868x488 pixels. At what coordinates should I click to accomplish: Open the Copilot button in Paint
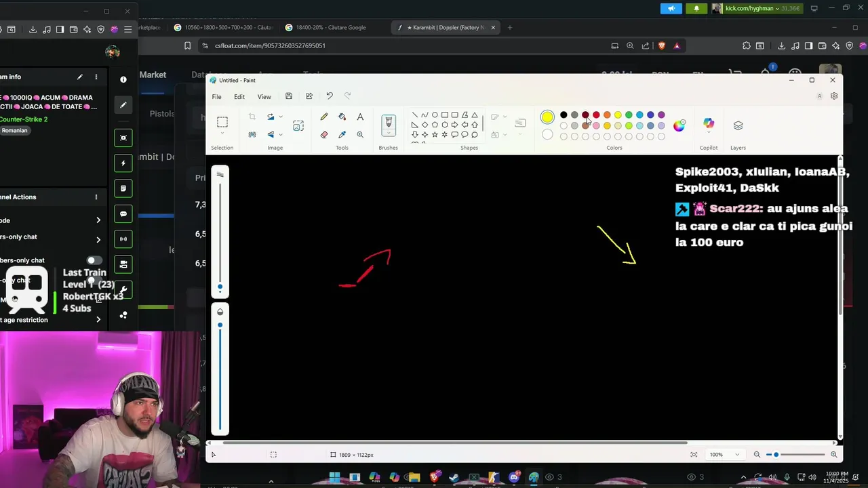tap(709, 124)
